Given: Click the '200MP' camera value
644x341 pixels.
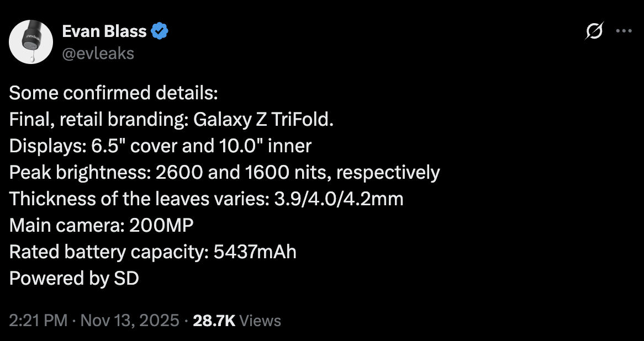Looking at the screenshot, I should point(161,226).
